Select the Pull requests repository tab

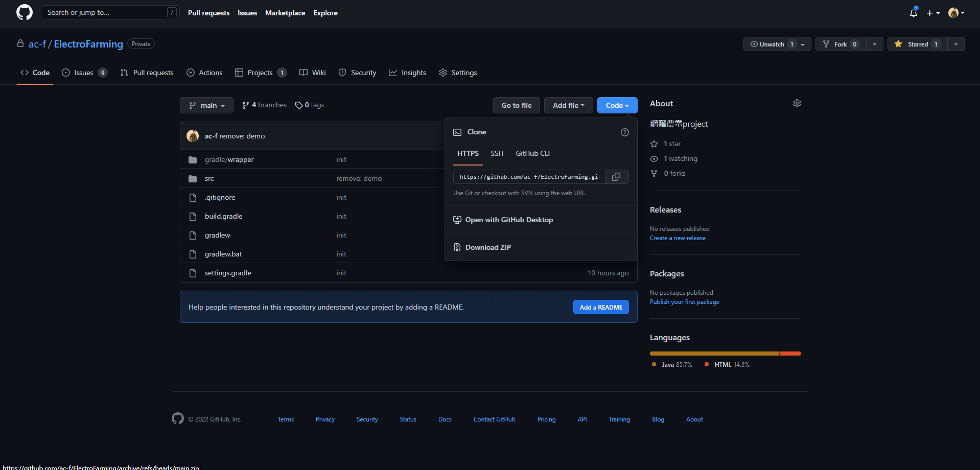[147, 73]
